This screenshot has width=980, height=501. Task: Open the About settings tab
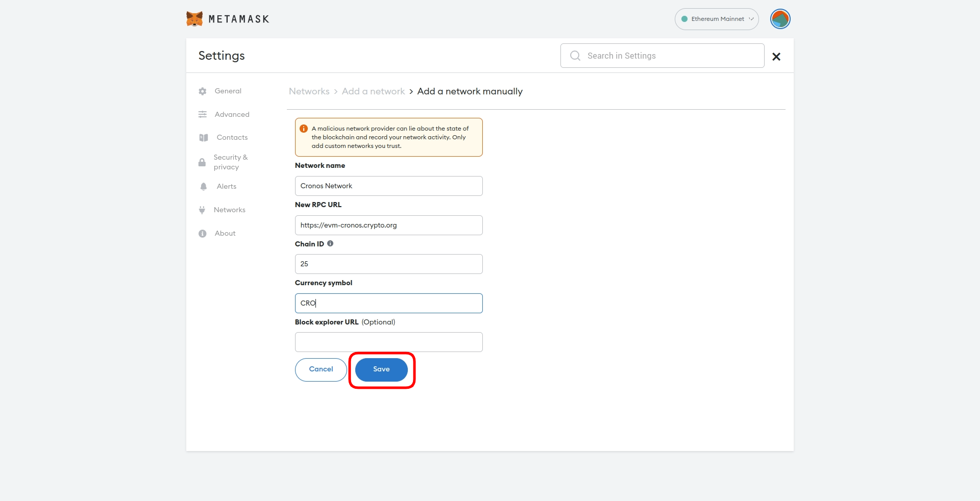[x=225, y=233]
